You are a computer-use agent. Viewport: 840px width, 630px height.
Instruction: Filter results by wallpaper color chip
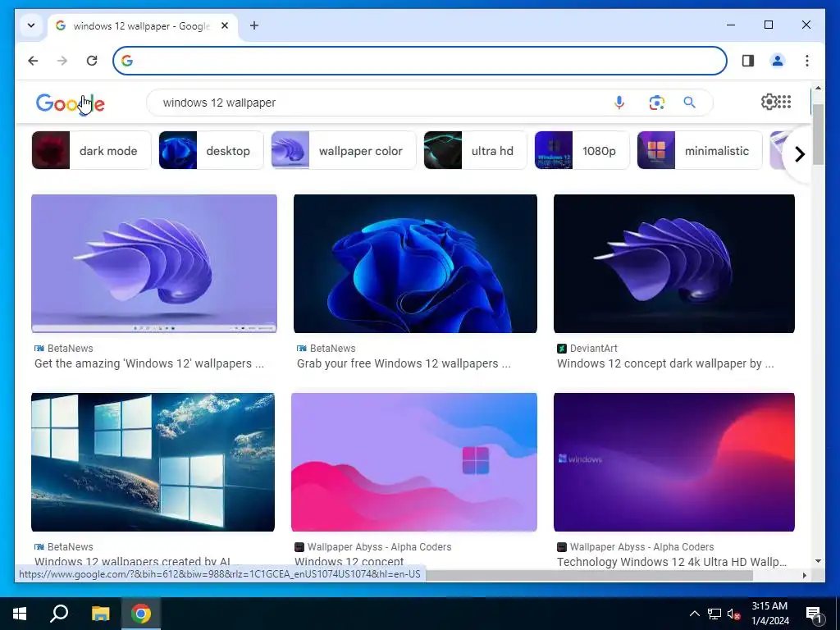(344, 151)
